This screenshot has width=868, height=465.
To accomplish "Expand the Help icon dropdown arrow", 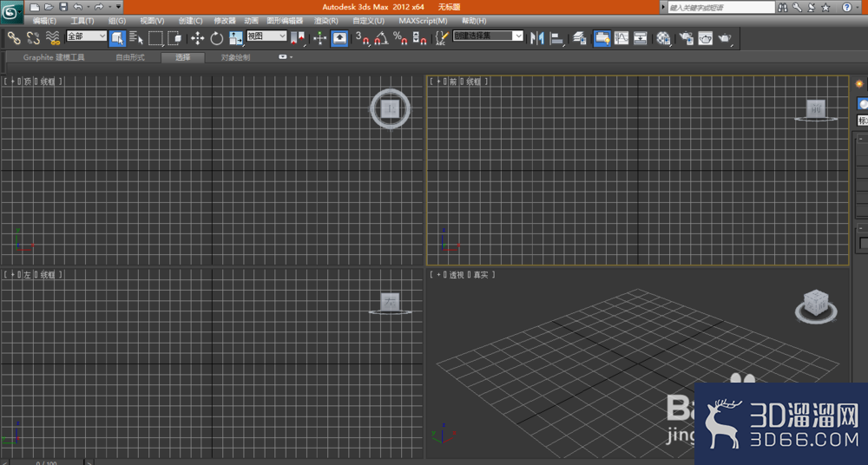I will (858, 7).
